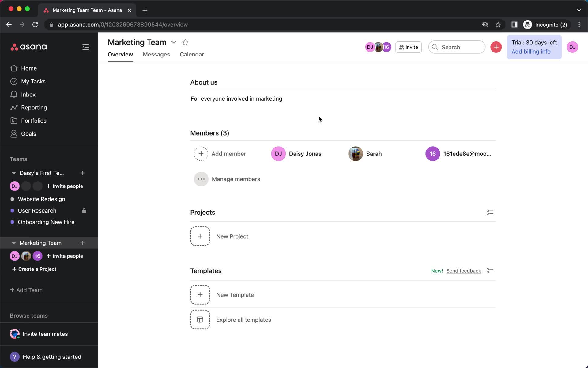588x368 pixels.
Task: Toggle the templates list view icon
Action: [490, 270]
